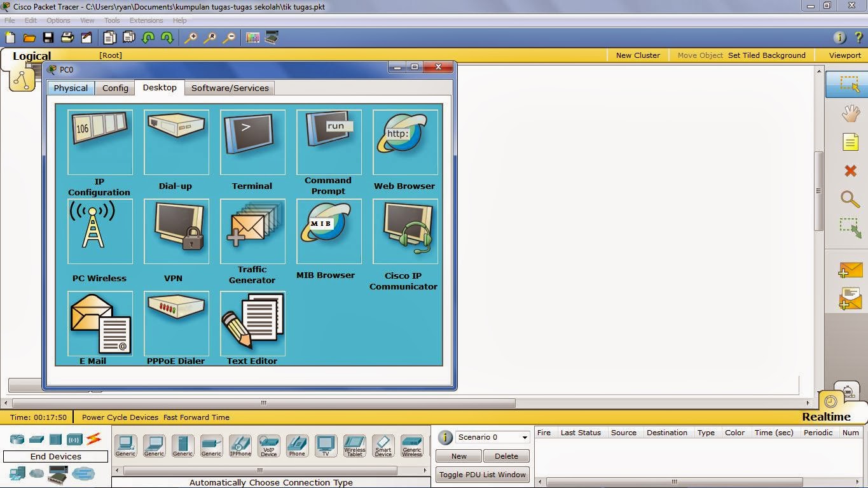
Task: Switch to the Config tab
Action: [x=115, y=88]
